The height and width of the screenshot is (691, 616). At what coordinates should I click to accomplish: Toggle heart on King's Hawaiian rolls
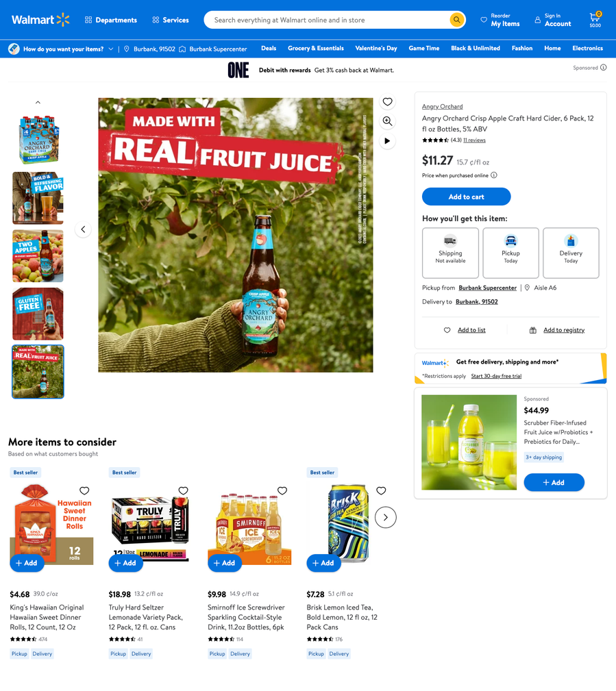[84, 490]
